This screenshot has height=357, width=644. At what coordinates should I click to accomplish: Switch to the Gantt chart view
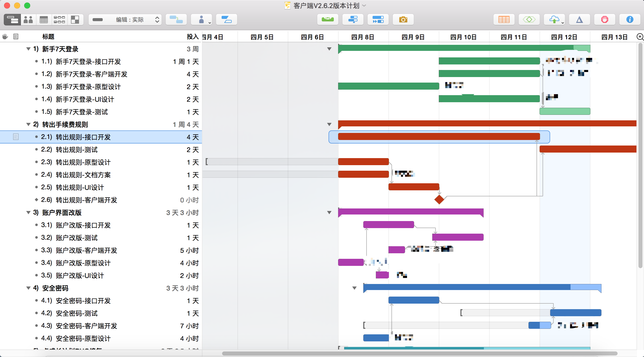pos(13,19)
